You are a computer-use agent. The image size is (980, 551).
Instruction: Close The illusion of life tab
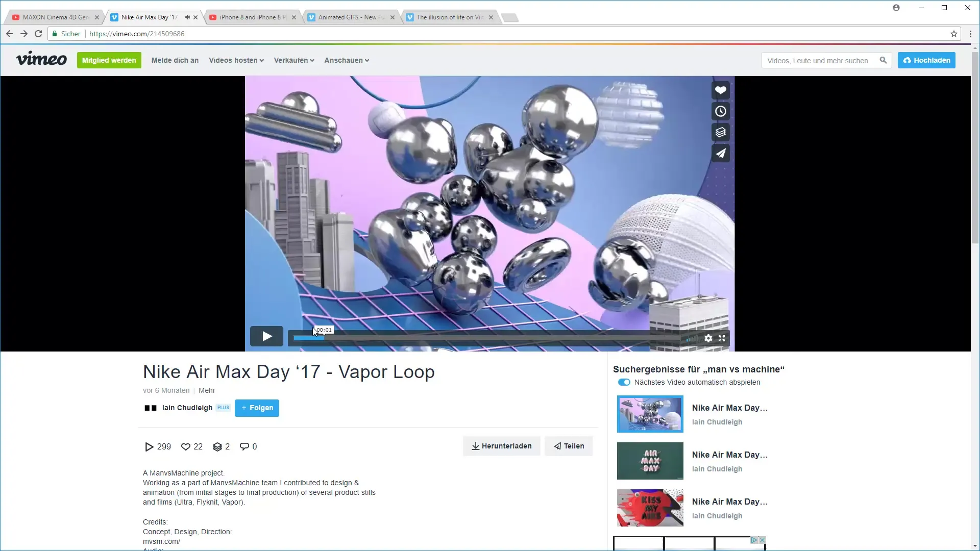point(491,17)
